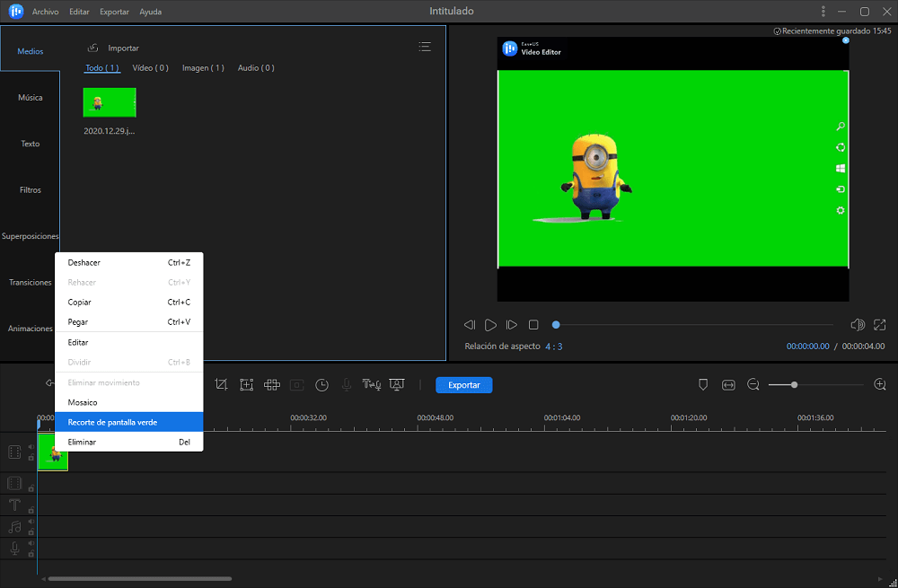
Task: Lock the second overlay video track
Action: pos(31,487)
